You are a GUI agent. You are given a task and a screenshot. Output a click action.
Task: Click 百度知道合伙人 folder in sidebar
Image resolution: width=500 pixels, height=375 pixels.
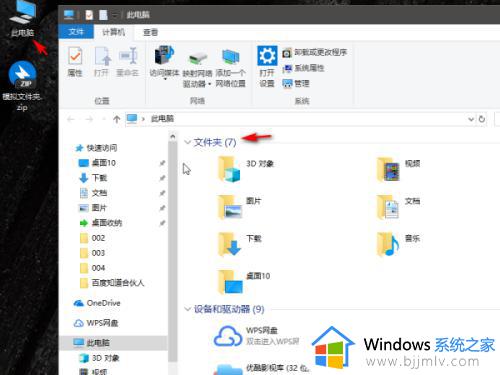coord(112,283)
